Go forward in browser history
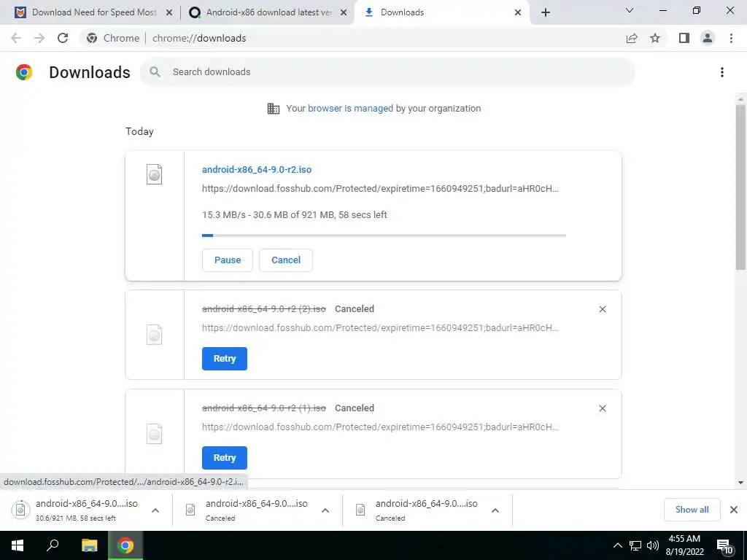This screenshot has height=560, width=747. (x=39, y=38)
